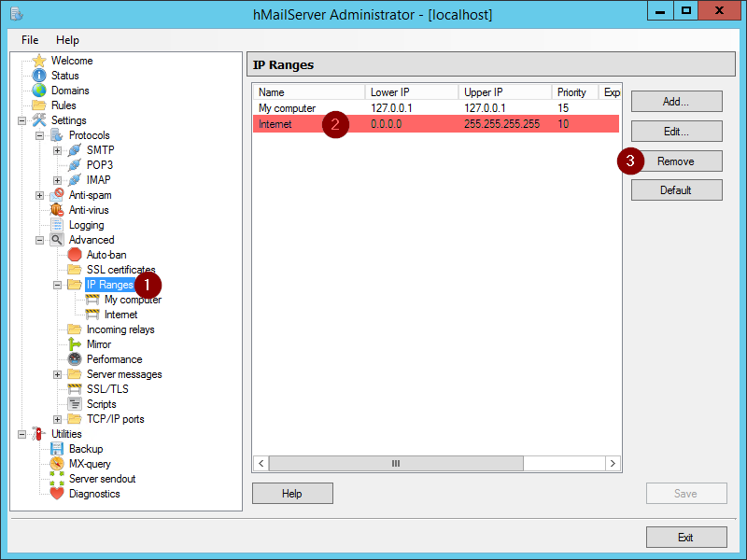Screen dimensions: 747x560
Task: Click the horizontal scrollbar thumb
Action: [396, 463]
